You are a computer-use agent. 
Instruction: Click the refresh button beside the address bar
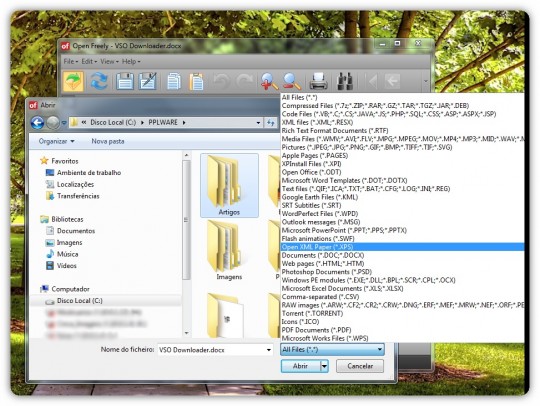coord(271,123)
